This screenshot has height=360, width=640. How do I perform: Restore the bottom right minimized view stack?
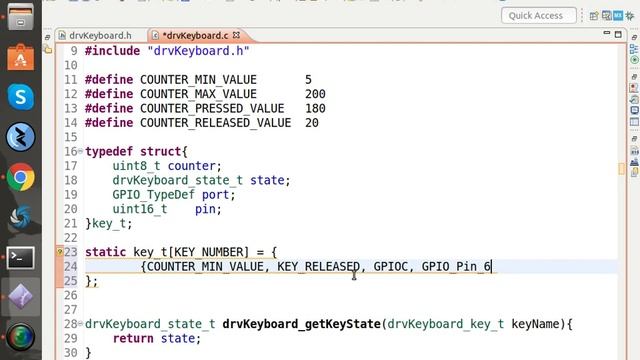(634, 139)
